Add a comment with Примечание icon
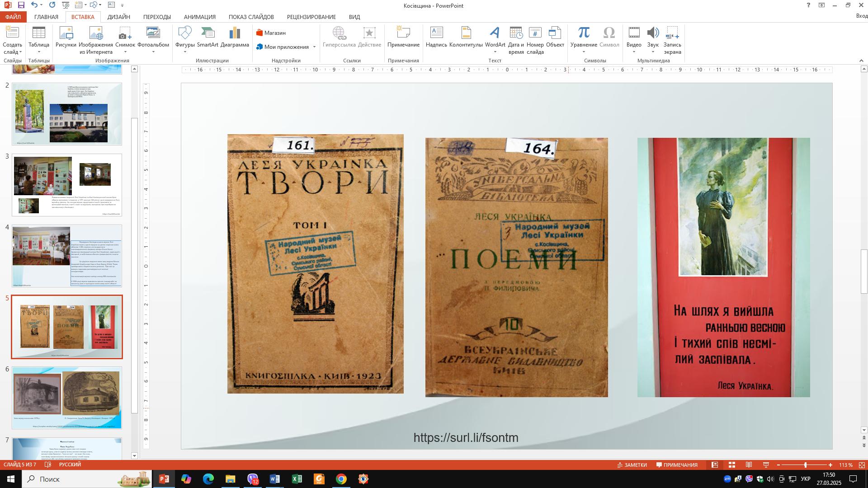The width and height of the screenshot is (868, 488). 403,37
